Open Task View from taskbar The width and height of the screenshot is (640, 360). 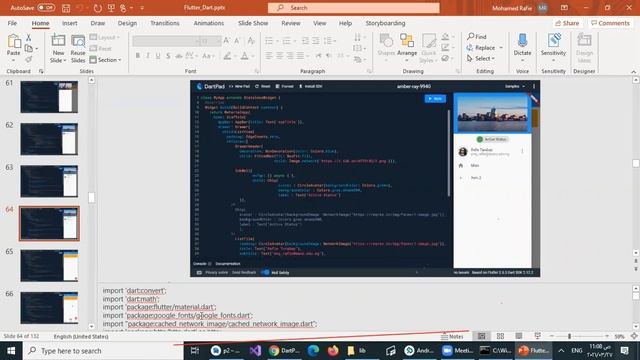[195, 351]
